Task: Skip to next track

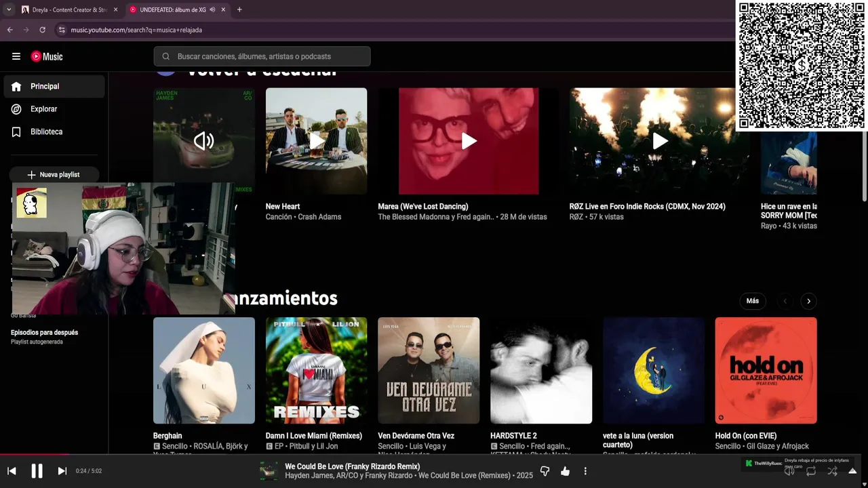Action: click(x=62, y=471)
